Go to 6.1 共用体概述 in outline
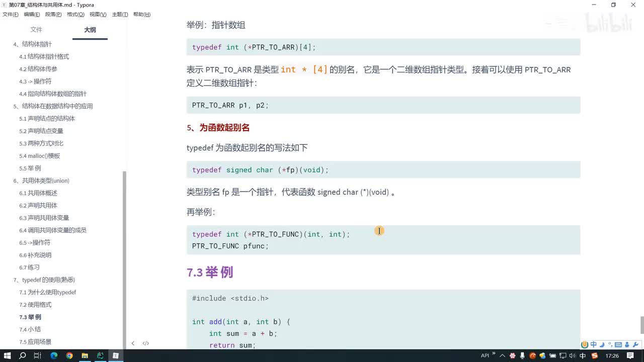644x362 pixels. point(38,193)
